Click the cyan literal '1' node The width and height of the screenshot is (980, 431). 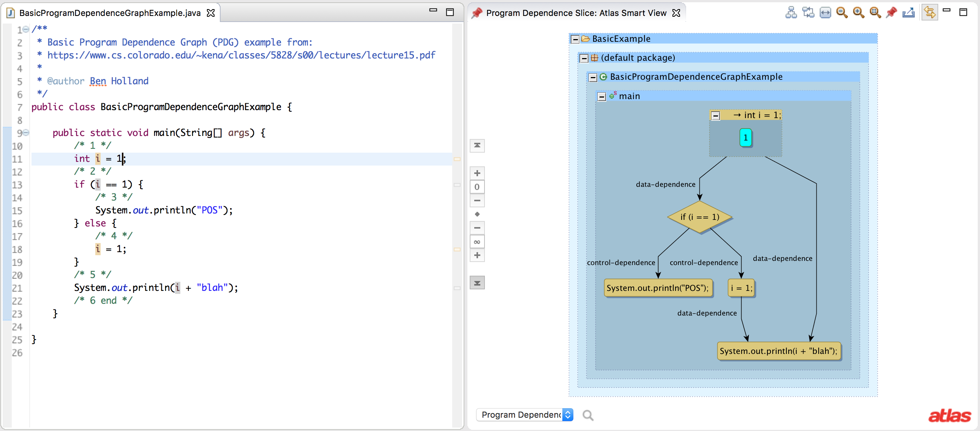[745, 138]
